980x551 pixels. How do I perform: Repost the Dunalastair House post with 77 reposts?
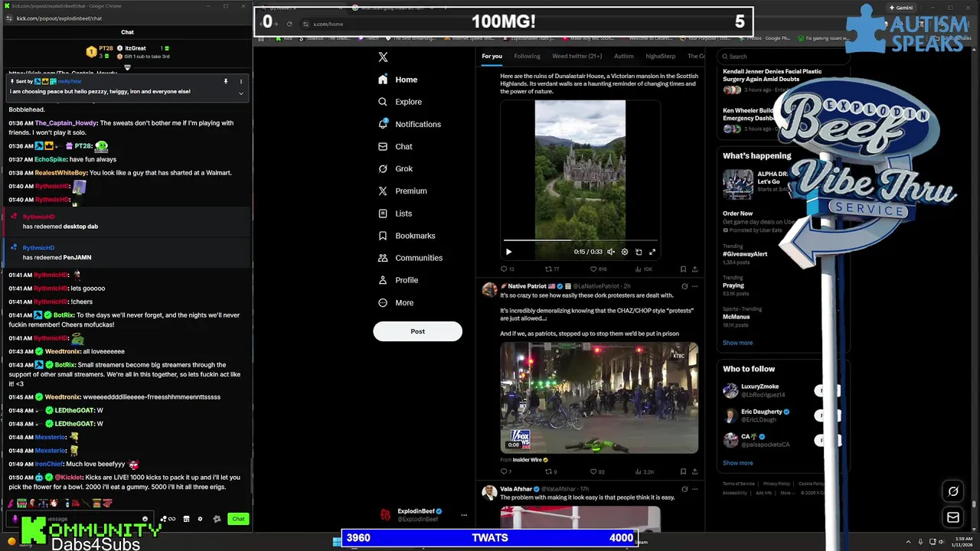coord(551,269)
